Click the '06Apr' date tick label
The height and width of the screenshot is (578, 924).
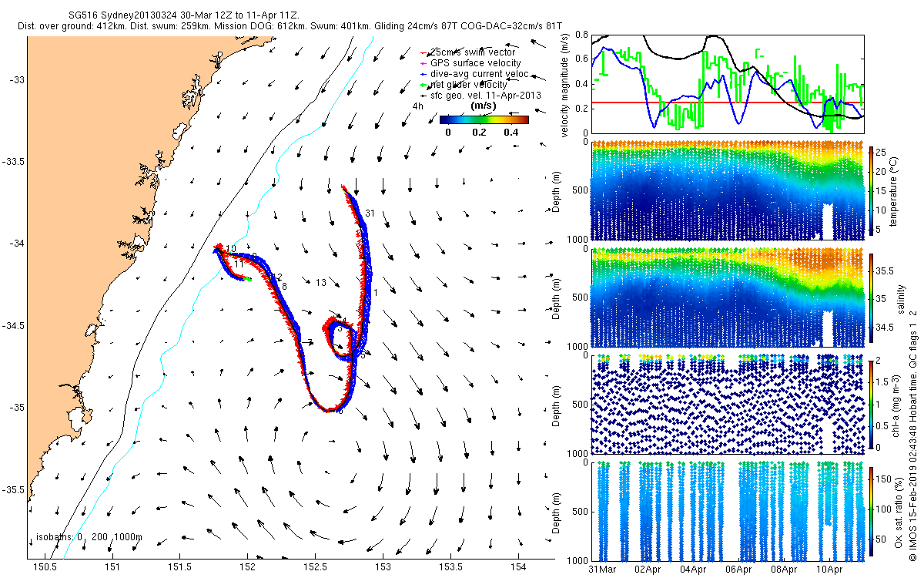[x=738, y=570]
